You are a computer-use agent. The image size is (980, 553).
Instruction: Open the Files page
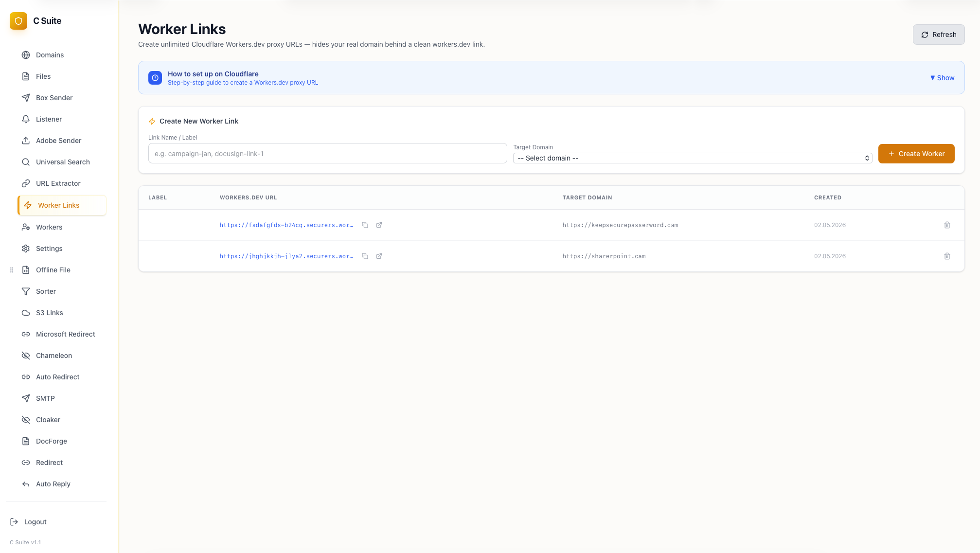click(x=62, y=76)
